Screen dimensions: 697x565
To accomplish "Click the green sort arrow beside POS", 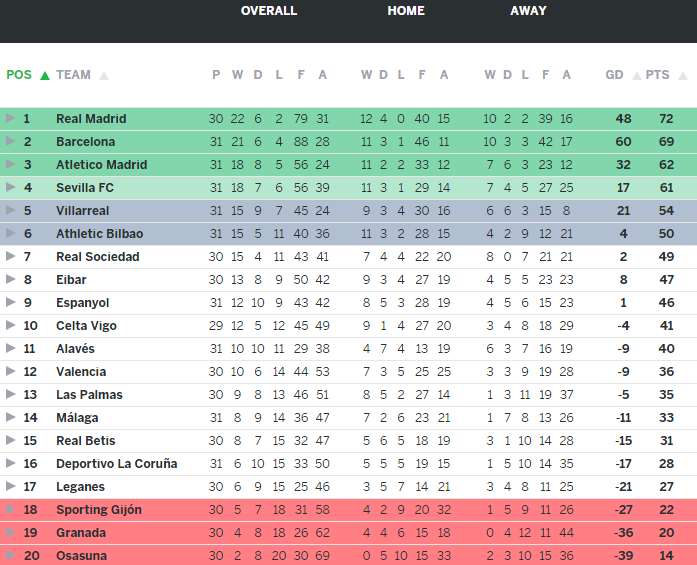I will (45, 75).
